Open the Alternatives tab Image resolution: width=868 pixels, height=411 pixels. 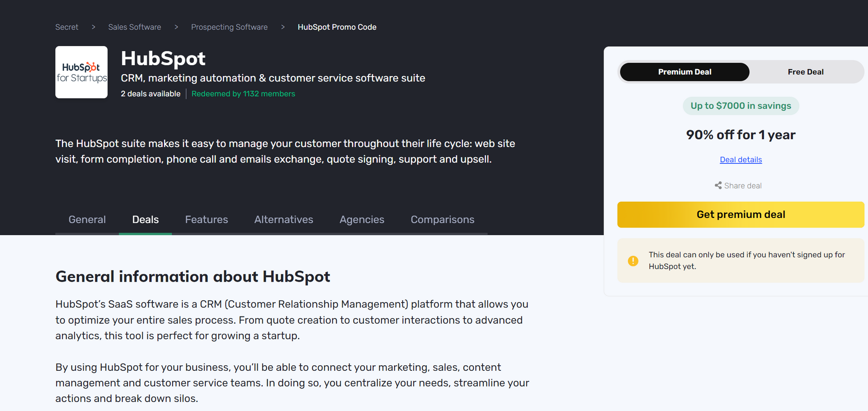point(284,220)
